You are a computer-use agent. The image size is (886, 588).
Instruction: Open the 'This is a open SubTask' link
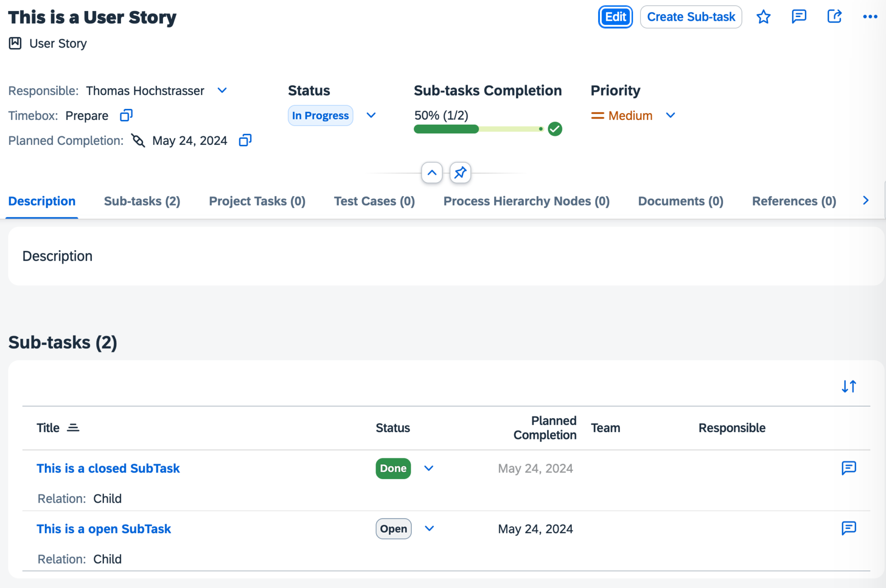click(104, 529)
